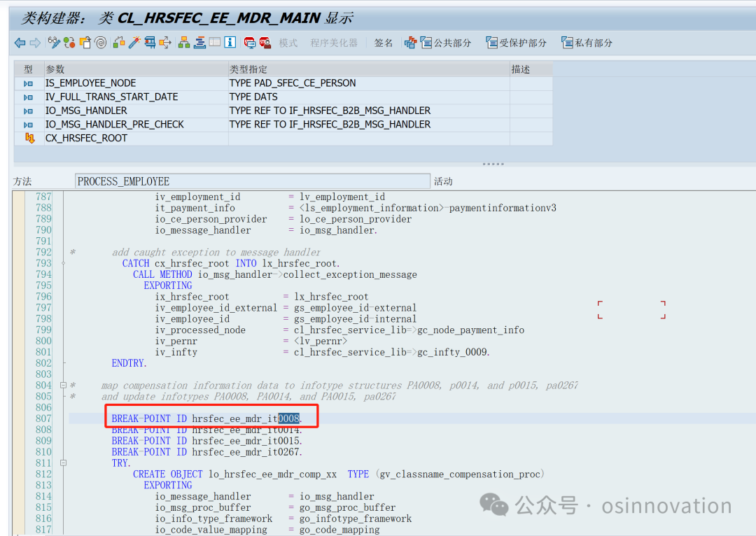Click the PROCESS_EMPLOYEE method input field

(252, 181)
